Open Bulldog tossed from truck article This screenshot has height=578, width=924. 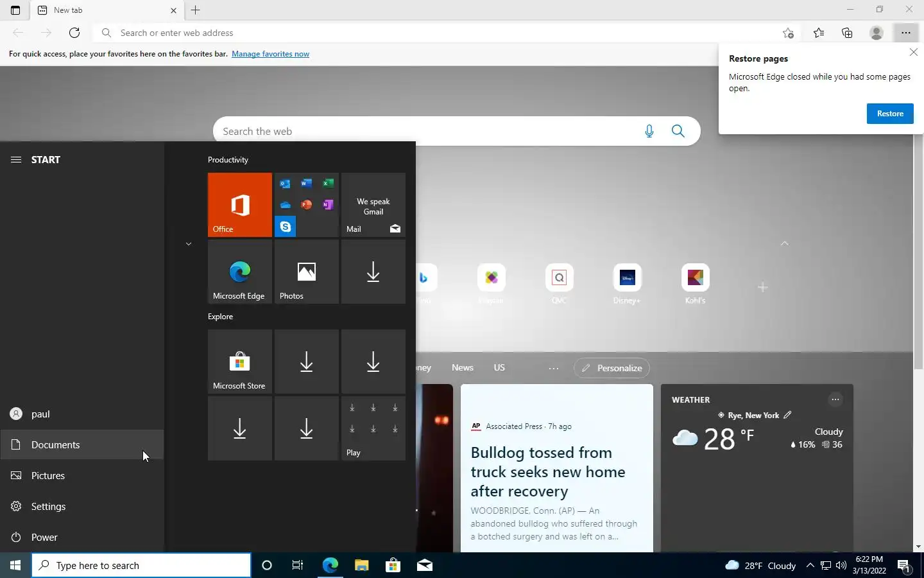tap(548, 472)
